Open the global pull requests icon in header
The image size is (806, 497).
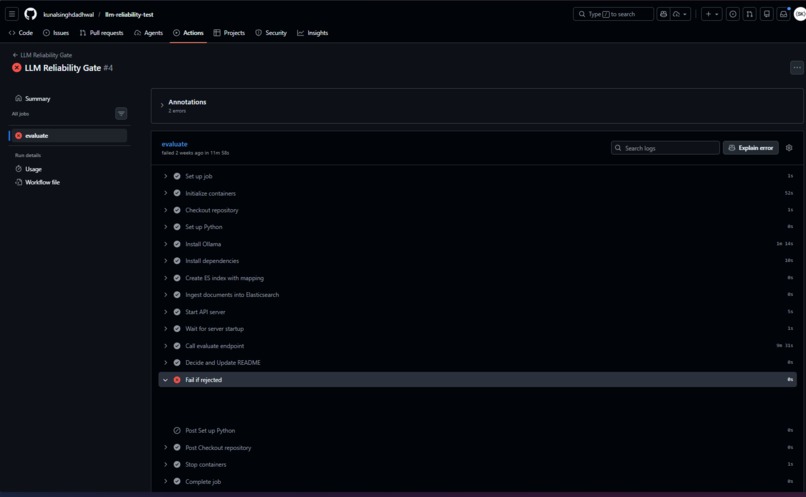tap(749, 14)
